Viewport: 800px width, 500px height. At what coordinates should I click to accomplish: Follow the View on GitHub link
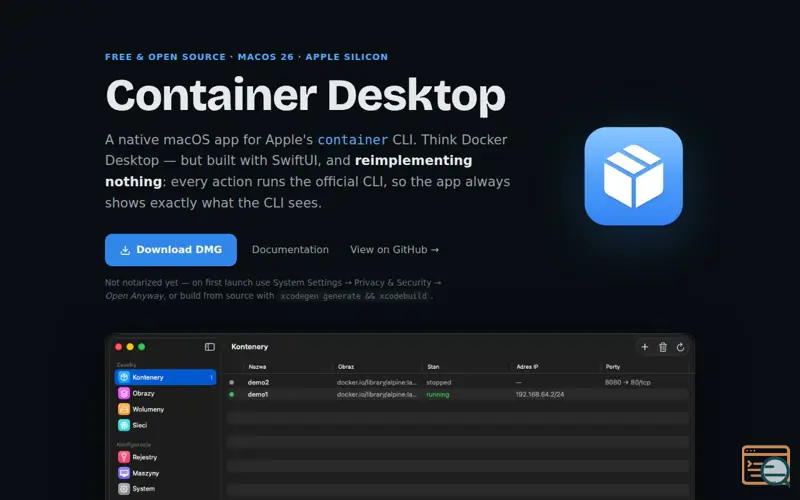(394, 250)
